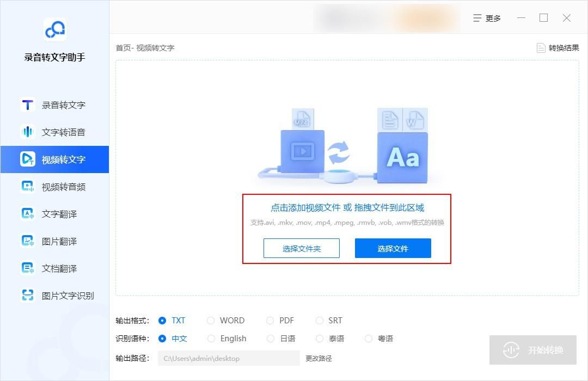Image resolution: width=588 pixels, height=381 pixels.
Task: Click the 文字转语音 waveform icon
Action: point(28,132)
